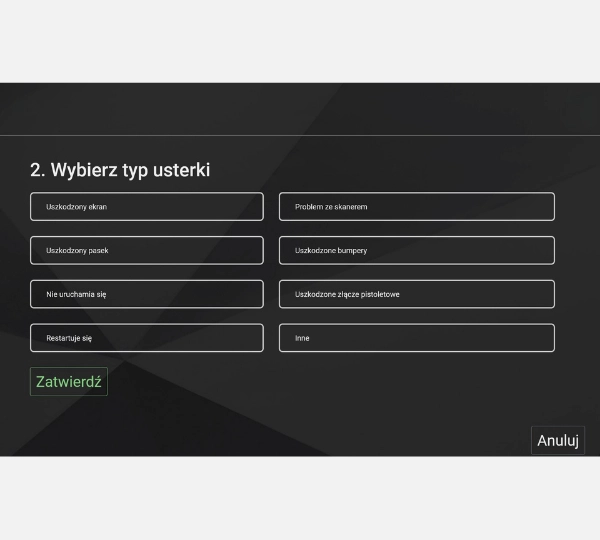Choose "Problem ze skanerem" fault type

coord(417,207)
